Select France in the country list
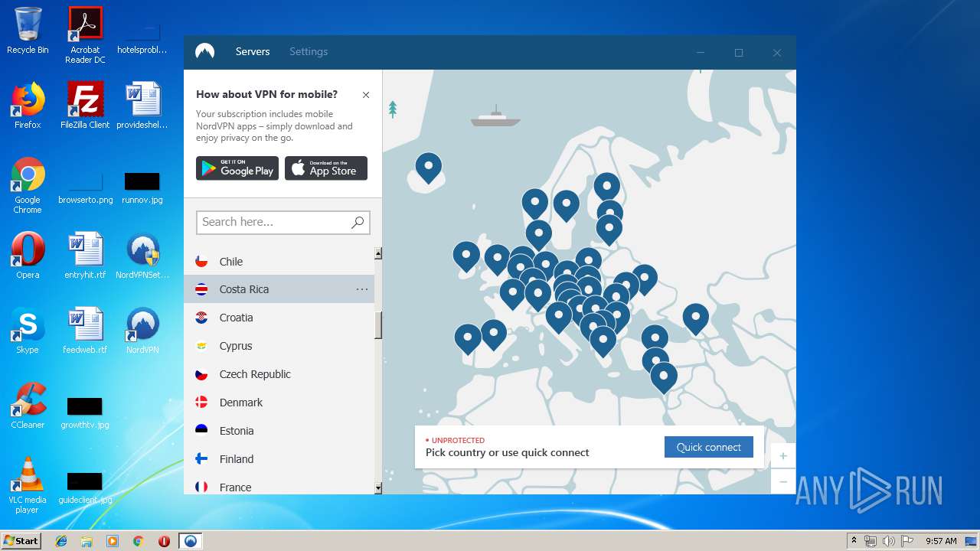The image size is (980, 551). (279, 485)
